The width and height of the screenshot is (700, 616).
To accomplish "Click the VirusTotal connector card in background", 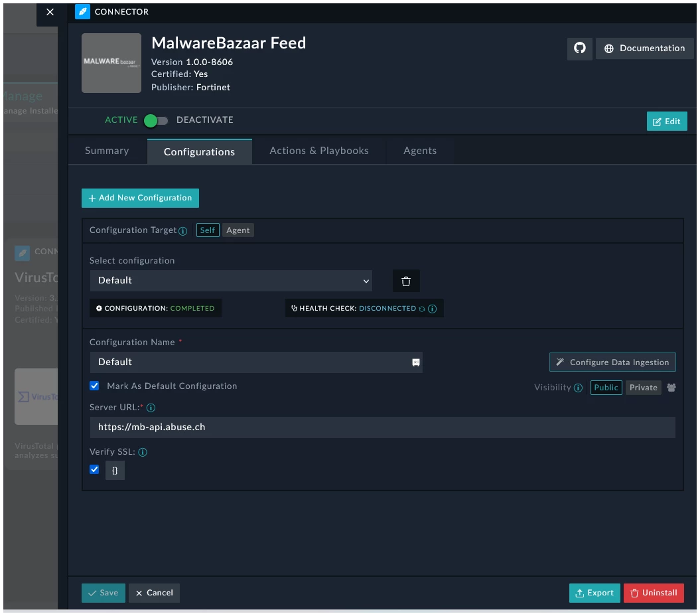I will [32, 353].
